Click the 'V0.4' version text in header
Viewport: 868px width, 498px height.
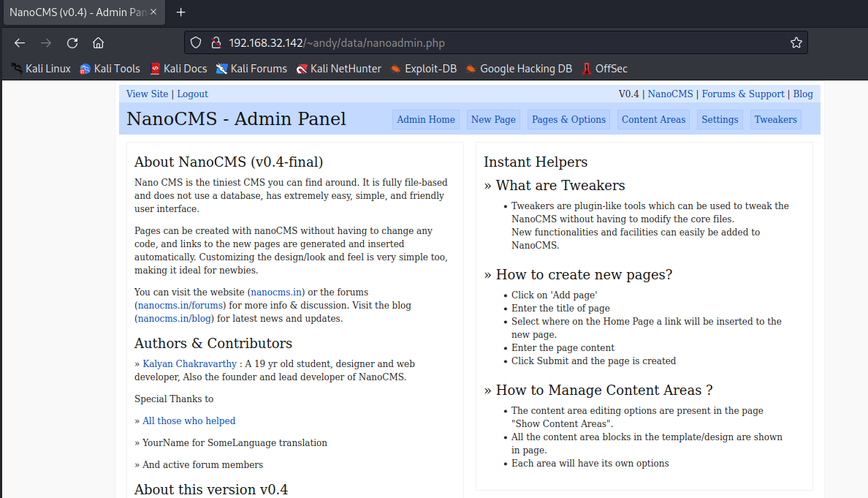(629, 94)
